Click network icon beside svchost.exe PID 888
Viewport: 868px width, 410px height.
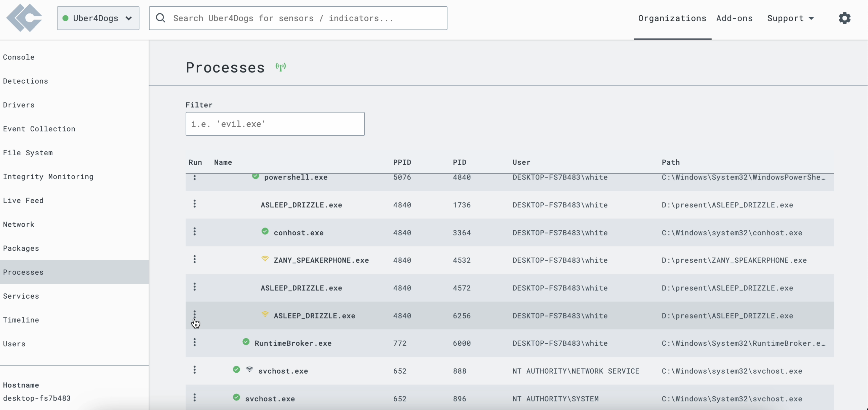point(249,370)
